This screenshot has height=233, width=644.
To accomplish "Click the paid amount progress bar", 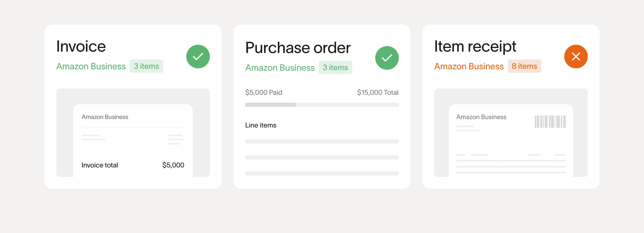I will coord(322,105).
